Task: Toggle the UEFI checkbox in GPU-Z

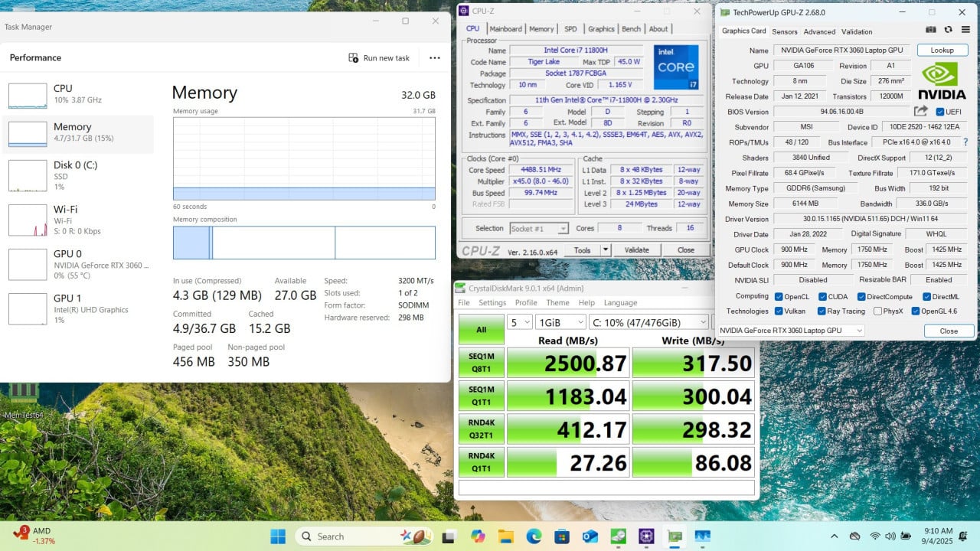Action: coord(940,112)
